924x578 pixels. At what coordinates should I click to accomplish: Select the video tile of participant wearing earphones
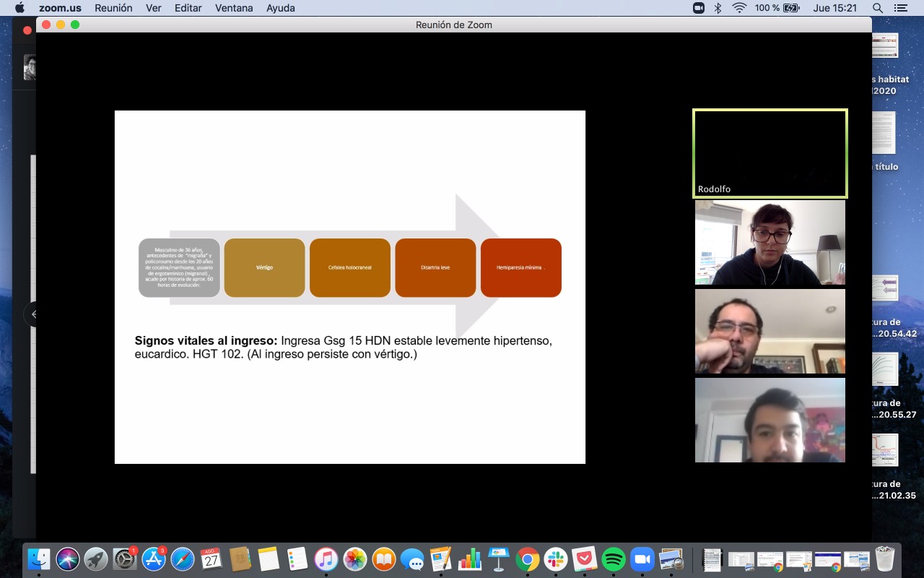tap(770, 242)
